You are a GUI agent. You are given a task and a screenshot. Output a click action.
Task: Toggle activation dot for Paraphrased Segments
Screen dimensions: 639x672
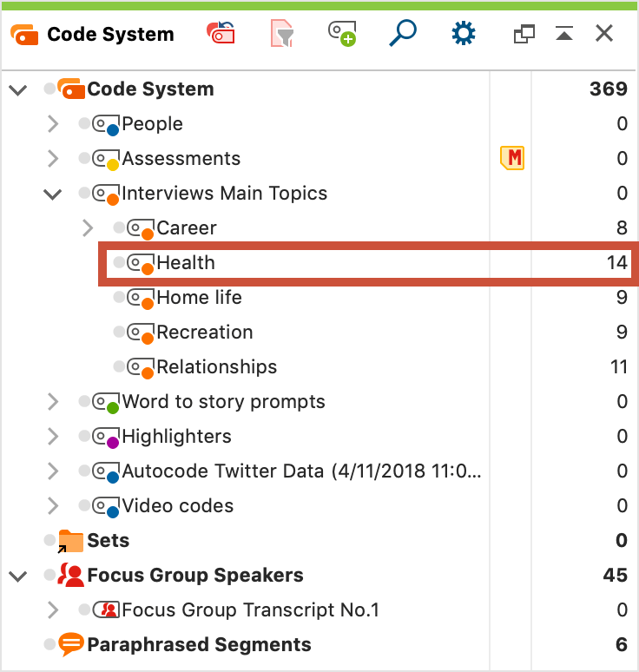coord(49,643)
